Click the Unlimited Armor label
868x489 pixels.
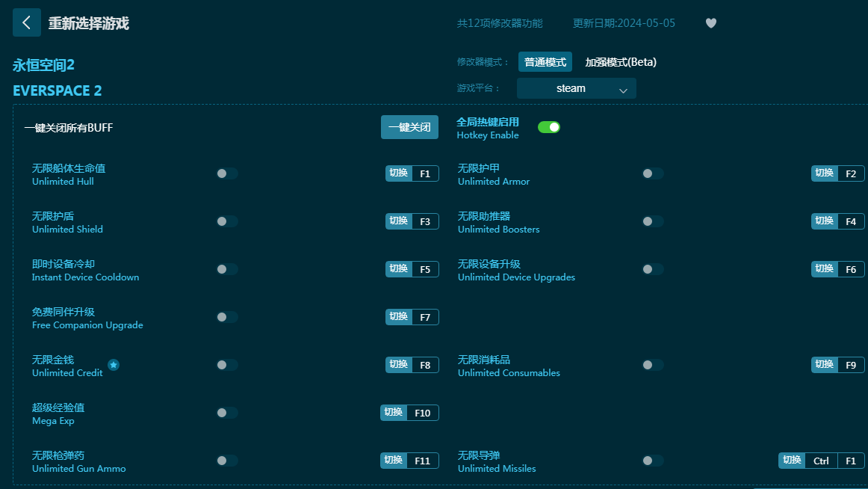[x=494, y=182]
